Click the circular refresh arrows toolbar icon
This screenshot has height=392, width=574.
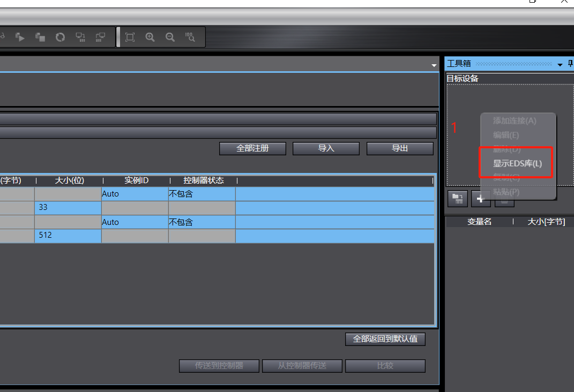coord(60,37)
